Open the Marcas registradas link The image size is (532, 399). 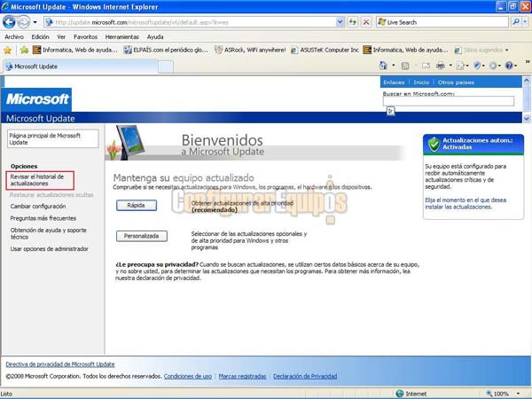pyautogui.click(x=242, y=376)
